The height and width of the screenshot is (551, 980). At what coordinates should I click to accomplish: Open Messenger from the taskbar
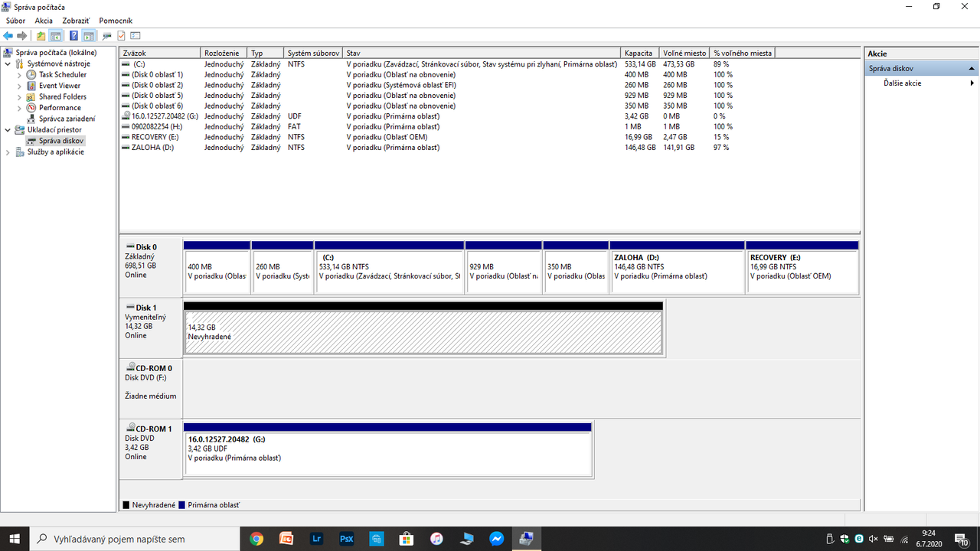click(496, 539)
